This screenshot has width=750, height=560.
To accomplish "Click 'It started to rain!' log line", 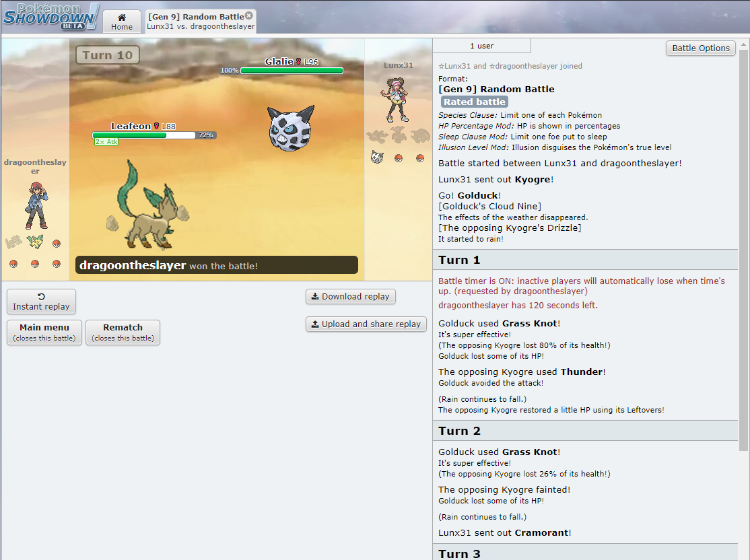I will pos(471,239).
